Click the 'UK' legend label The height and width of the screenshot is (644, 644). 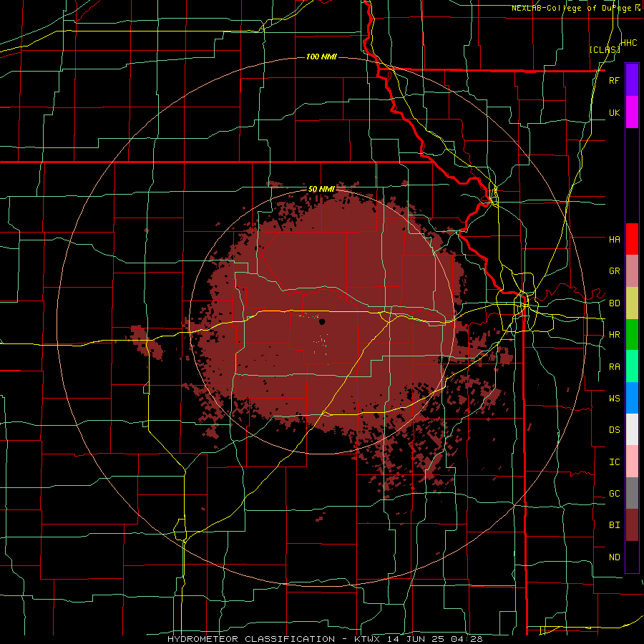pyautogui.click(x=614, y=112)
